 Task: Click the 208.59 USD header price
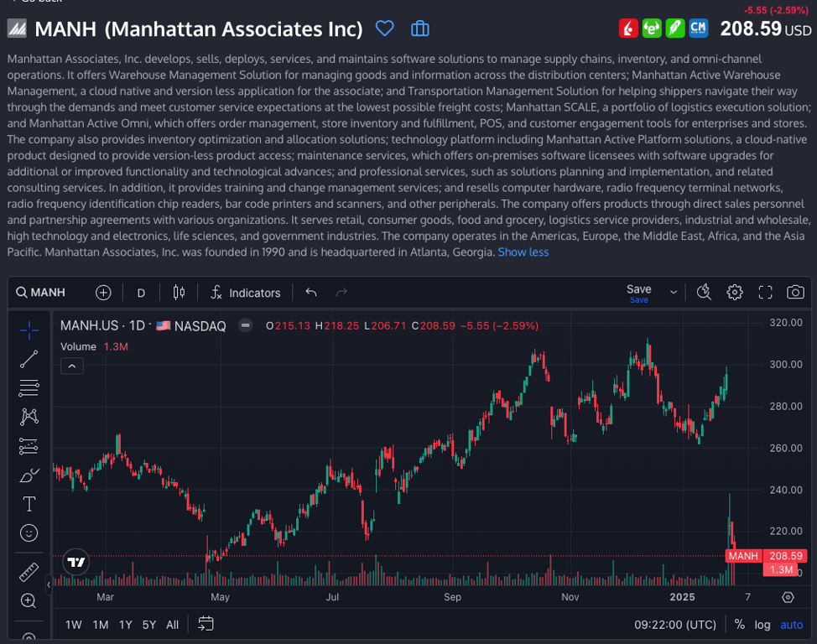point(766,29)
